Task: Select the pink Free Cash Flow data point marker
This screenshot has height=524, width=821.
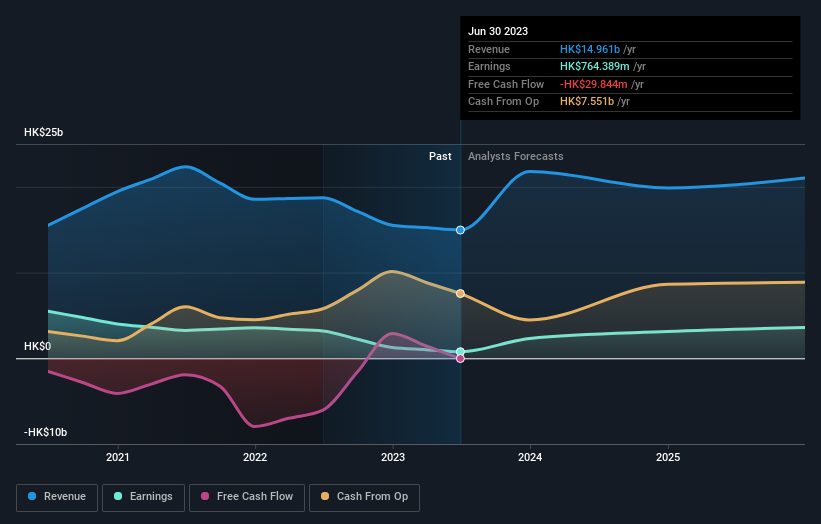Action: tap(460, 359)
